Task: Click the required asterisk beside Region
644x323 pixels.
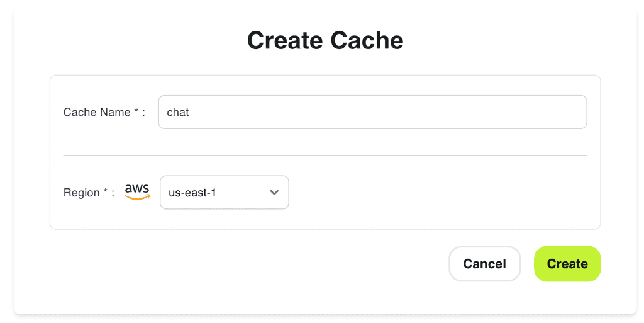Action: point(106,192)
